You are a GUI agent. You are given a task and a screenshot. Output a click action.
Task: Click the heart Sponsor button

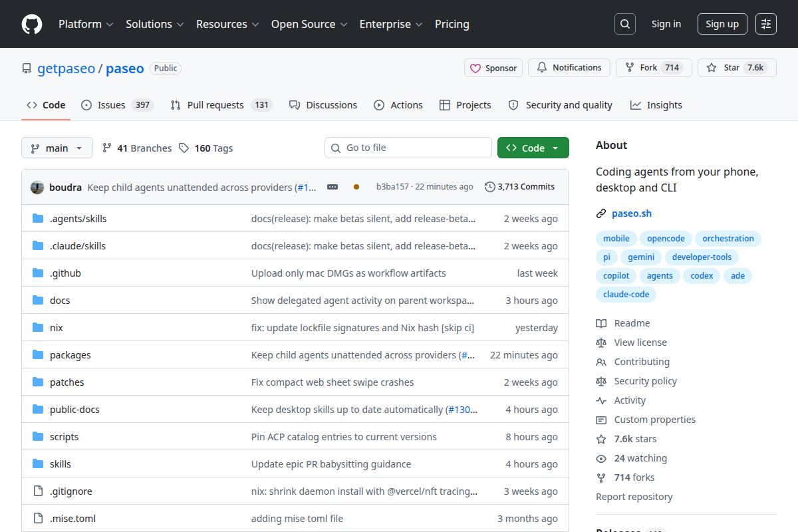point(493,68)
